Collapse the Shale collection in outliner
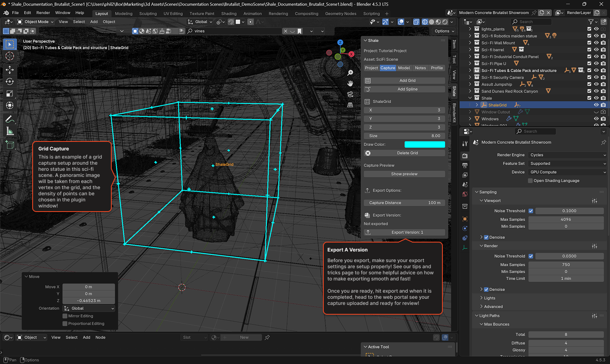610x364 pixels. click(470, 98)
